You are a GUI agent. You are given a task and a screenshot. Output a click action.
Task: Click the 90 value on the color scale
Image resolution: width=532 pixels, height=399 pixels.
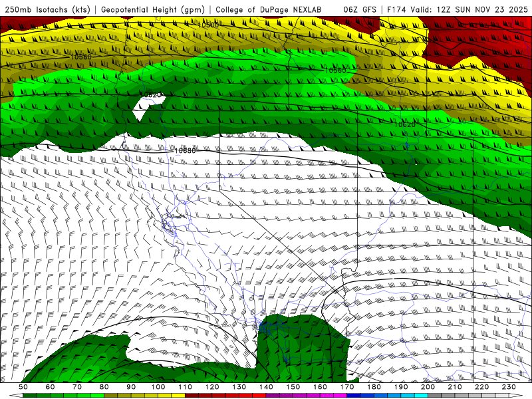[x=131, y=387]
